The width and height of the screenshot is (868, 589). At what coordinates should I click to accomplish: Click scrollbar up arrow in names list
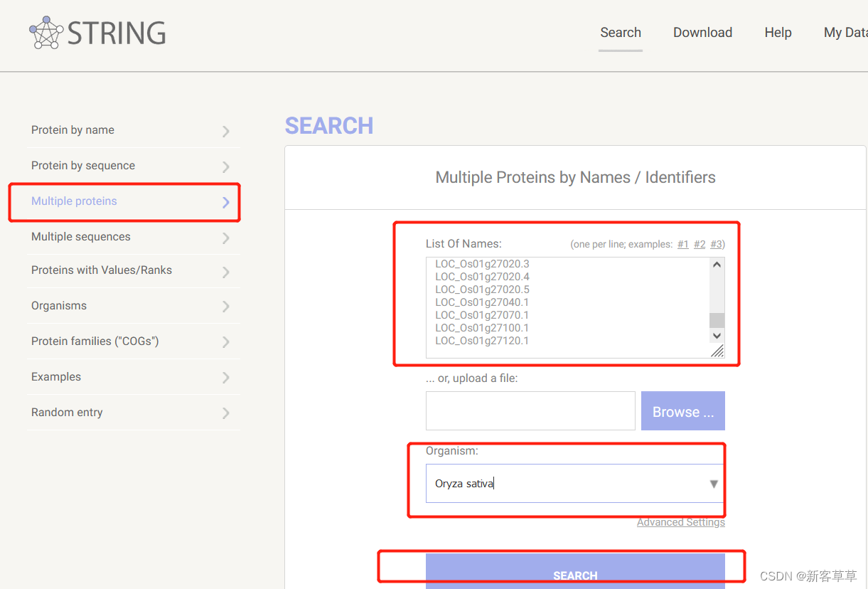pos(717,265)
